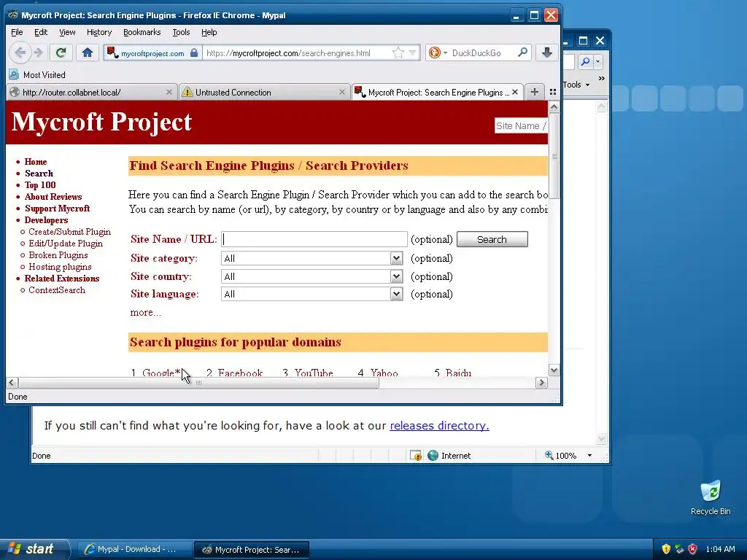Open the File menu
Image resolution: width=747 pixels, height=560 pixels.
[x=17, y=32]
